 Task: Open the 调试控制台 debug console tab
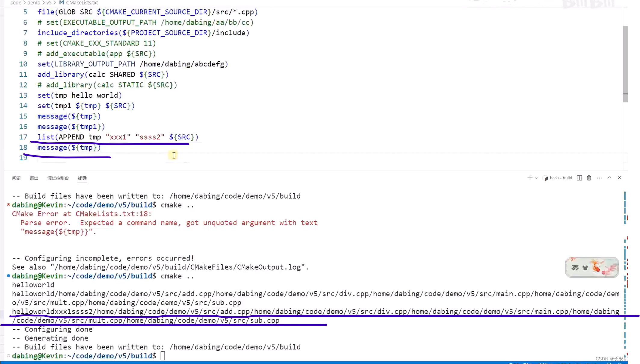[x=58, y=178]
